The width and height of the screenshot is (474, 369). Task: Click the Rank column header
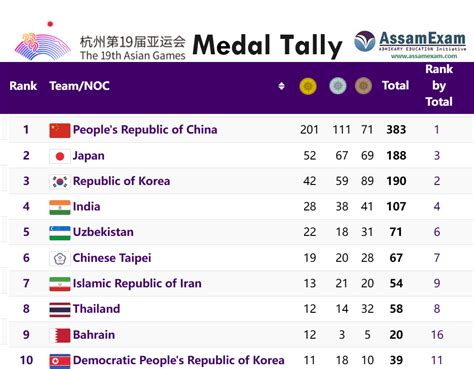23,86
